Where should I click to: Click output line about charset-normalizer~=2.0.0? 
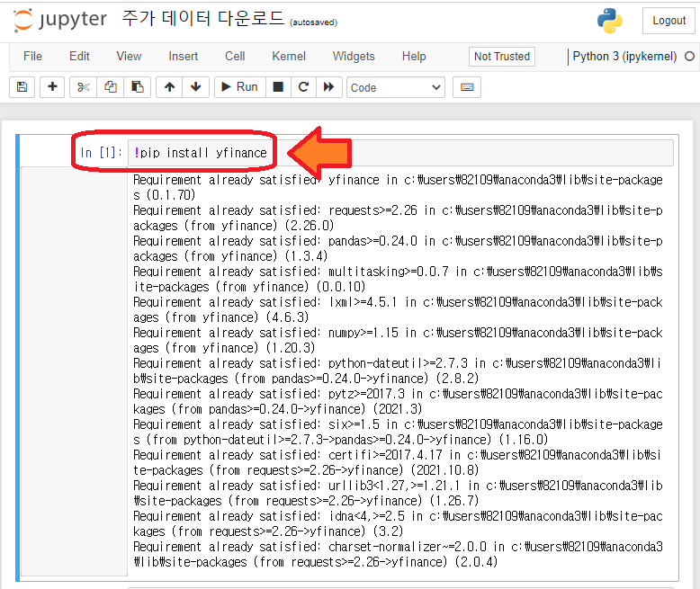click(398, 554)
